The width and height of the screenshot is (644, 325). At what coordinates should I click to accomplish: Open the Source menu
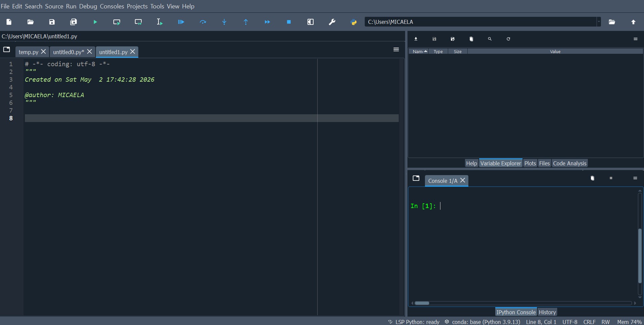[54, 6]
